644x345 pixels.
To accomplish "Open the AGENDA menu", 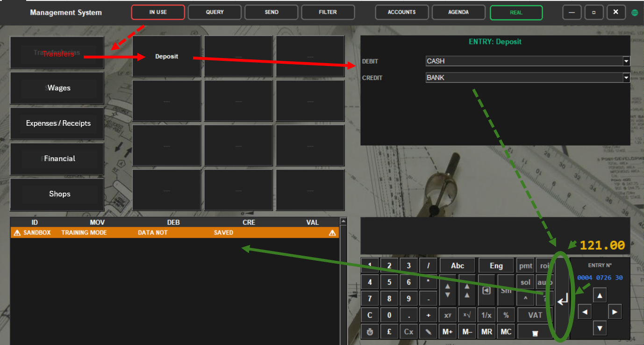I will click(458, 12).
